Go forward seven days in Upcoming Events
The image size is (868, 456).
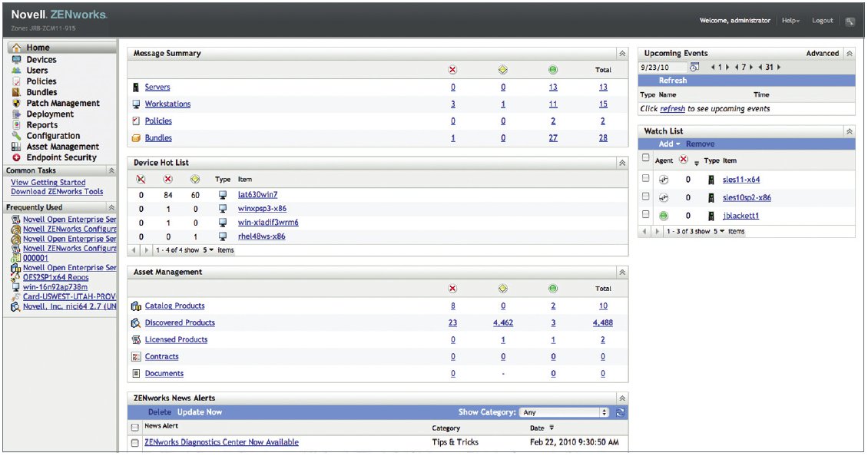(751, 67)
